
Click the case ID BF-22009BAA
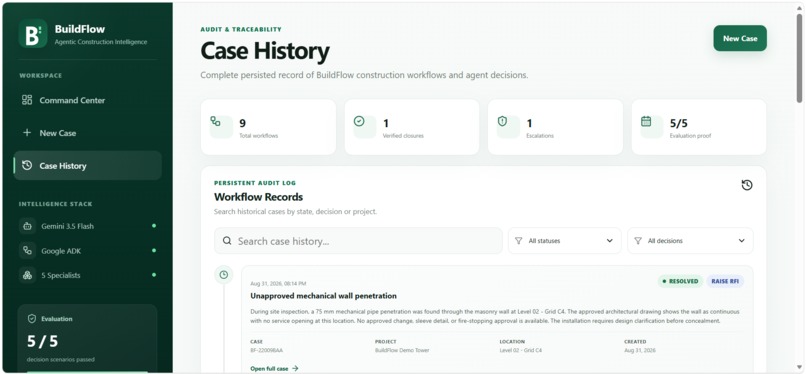[266, 350]
